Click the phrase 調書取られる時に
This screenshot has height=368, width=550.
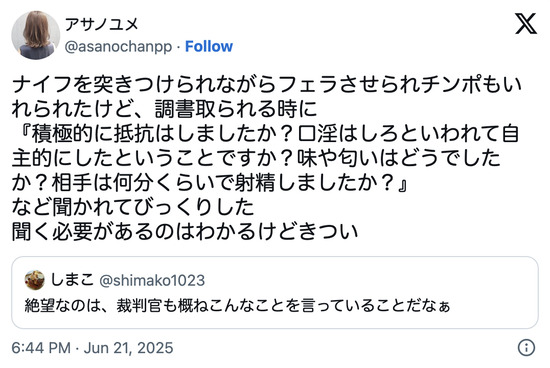pyautogui.click(x=236, y=109)
